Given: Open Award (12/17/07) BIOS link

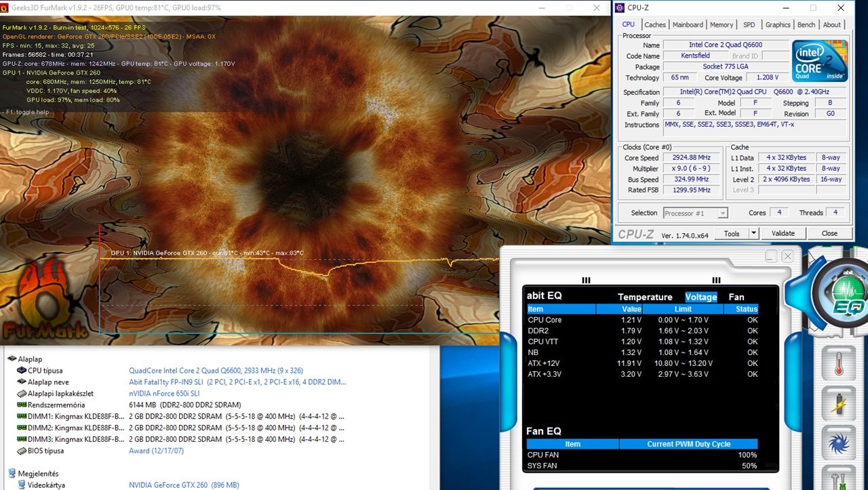Looking at the screenshot, I should [156, 451].
